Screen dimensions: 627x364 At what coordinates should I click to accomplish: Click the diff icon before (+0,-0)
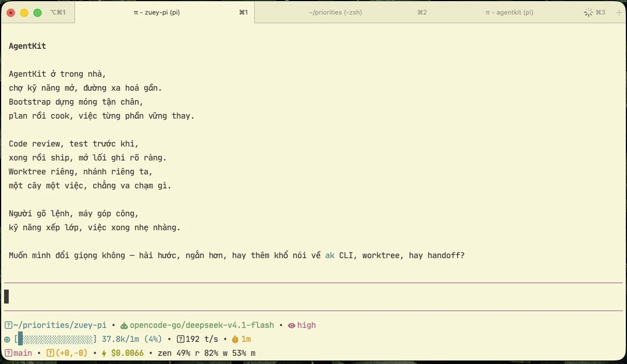(x=50, y=353)
